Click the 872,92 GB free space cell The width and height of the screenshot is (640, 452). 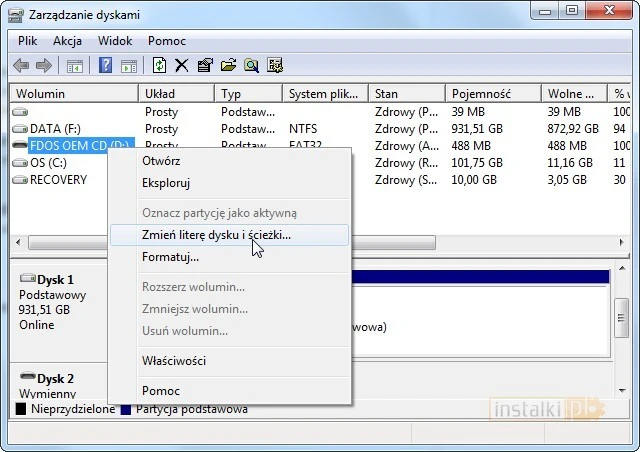(573, 129)
